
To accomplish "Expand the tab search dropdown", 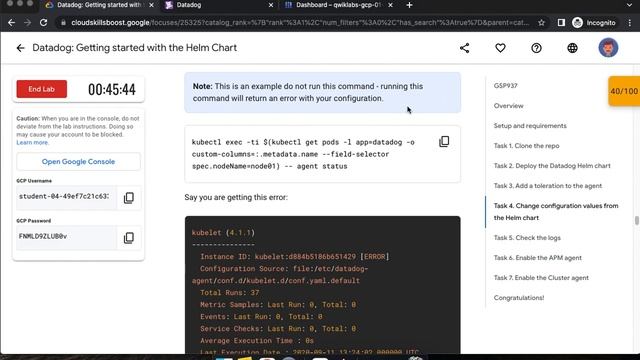I will [629, 5].
